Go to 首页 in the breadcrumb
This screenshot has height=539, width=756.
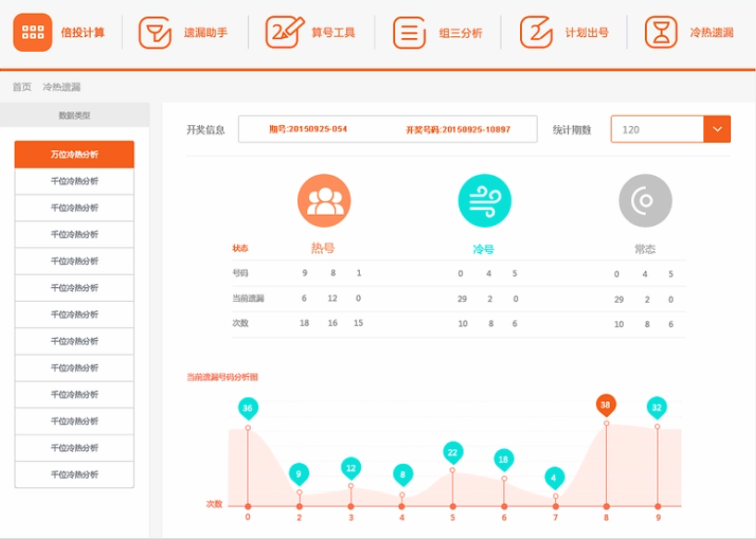[21, 87]
